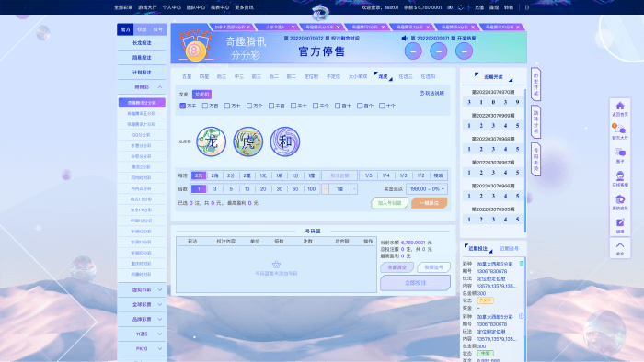The height and width of the screenshot is (362, 644).
Task: Click the circular icon on second recent bet
Action: tap(522, 316)
